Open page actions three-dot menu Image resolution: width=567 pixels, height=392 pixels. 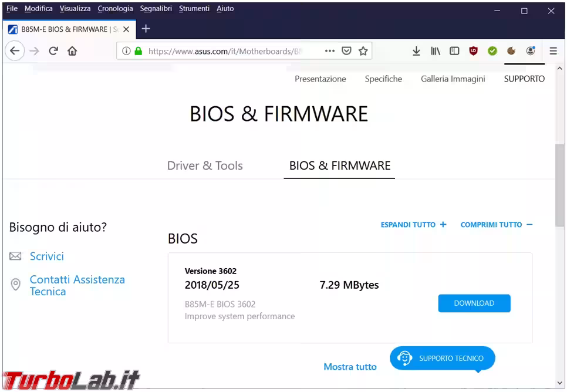[329, 51]
